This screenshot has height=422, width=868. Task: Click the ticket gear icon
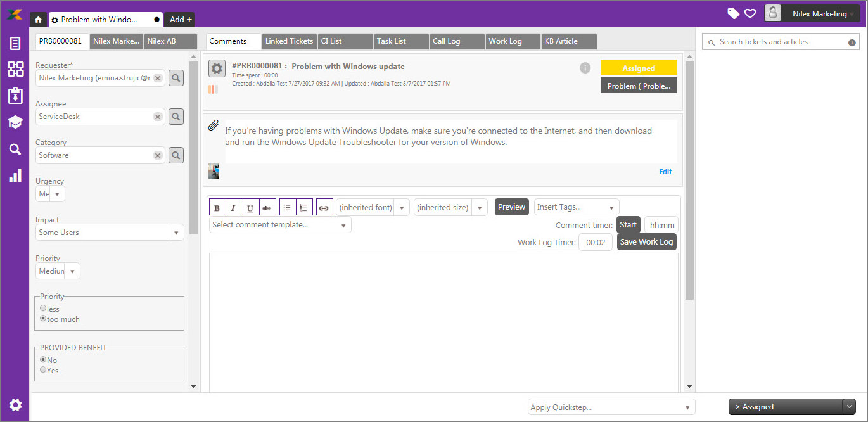click(217, 68)
